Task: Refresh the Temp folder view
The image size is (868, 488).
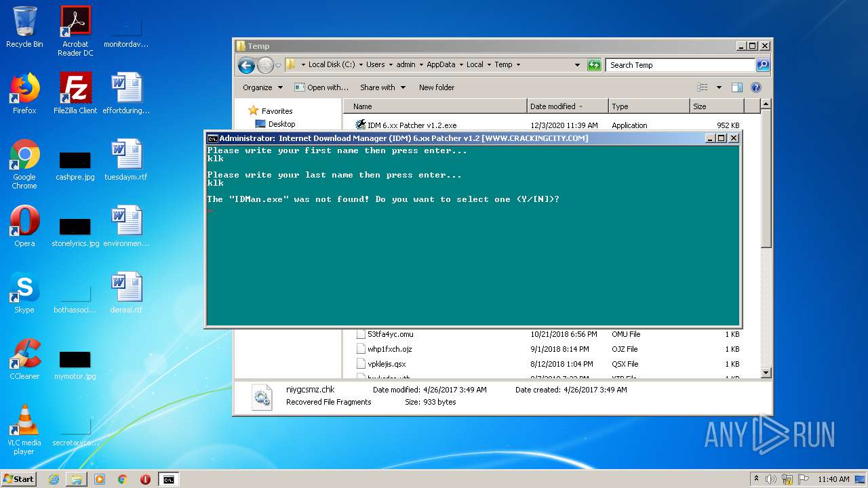Action: point(594,65)
